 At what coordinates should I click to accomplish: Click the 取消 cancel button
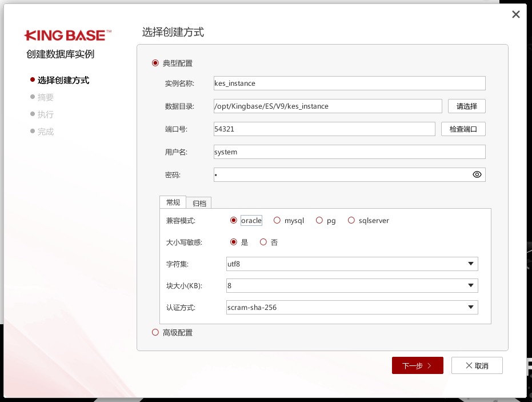[477, 365]
